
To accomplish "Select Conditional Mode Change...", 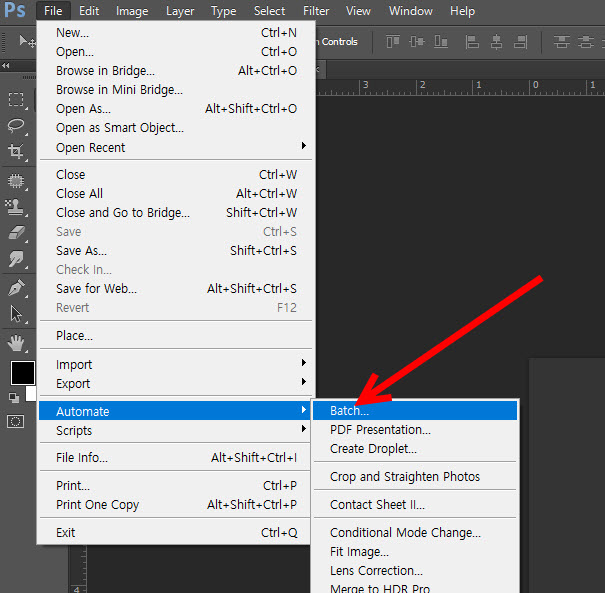I will pos(415,532).
